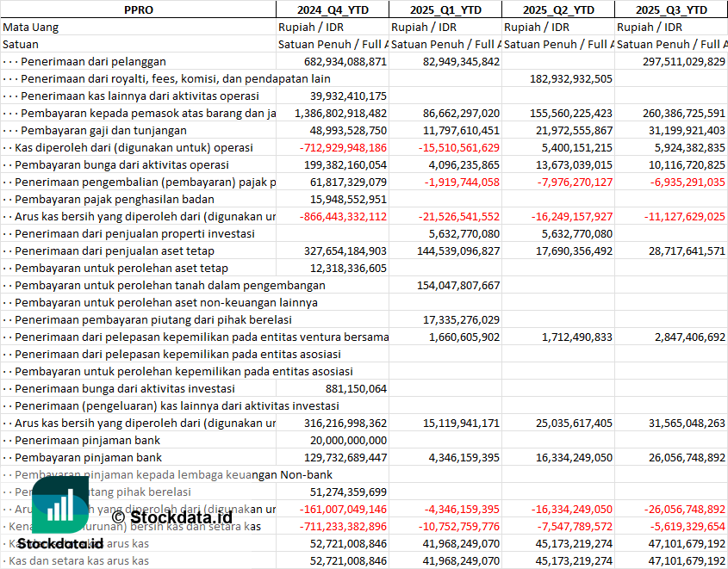728x569 pixels.
Task: Click value 881,150,064
Action: [x=356, y=388]
